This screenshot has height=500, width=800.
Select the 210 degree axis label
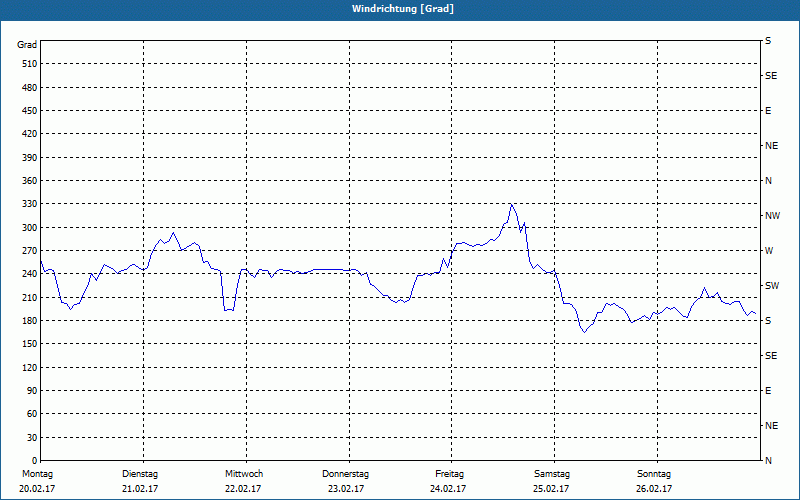click(30, 297)
